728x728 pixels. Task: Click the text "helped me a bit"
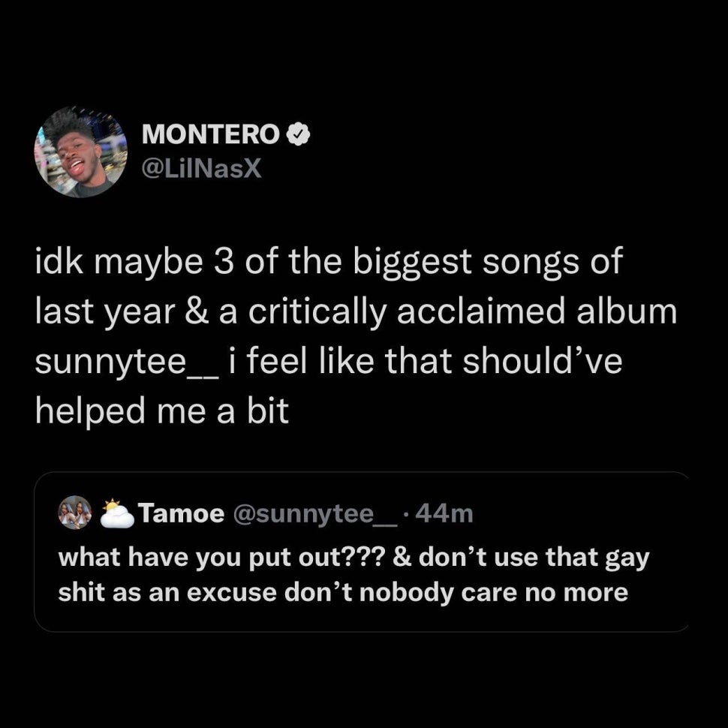pyautogui.click(x=161, y=411)
